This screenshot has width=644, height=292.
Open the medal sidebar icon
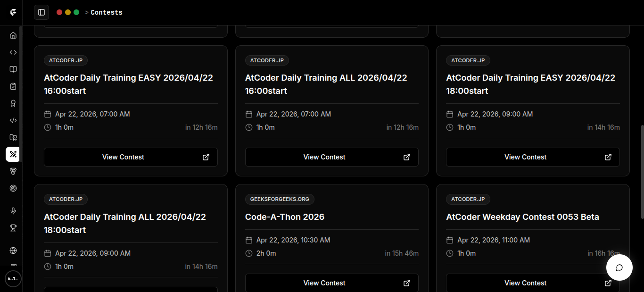[13, 171]
